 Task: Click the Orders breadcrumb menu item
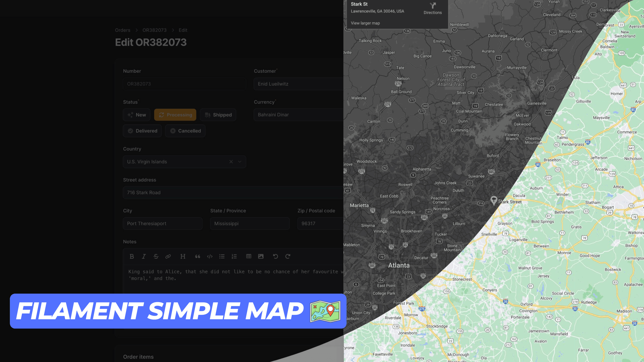[x=122, y=30]
